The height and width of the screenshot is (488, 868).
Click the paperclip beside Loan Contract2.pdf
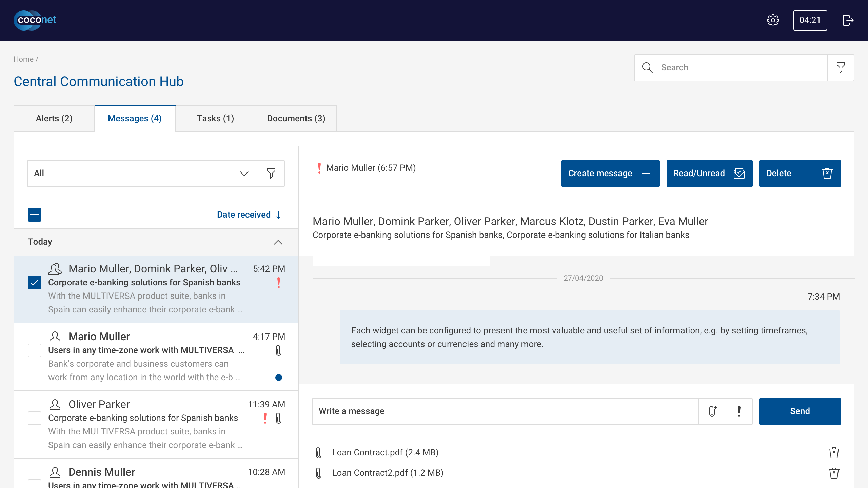coord(319,473)
